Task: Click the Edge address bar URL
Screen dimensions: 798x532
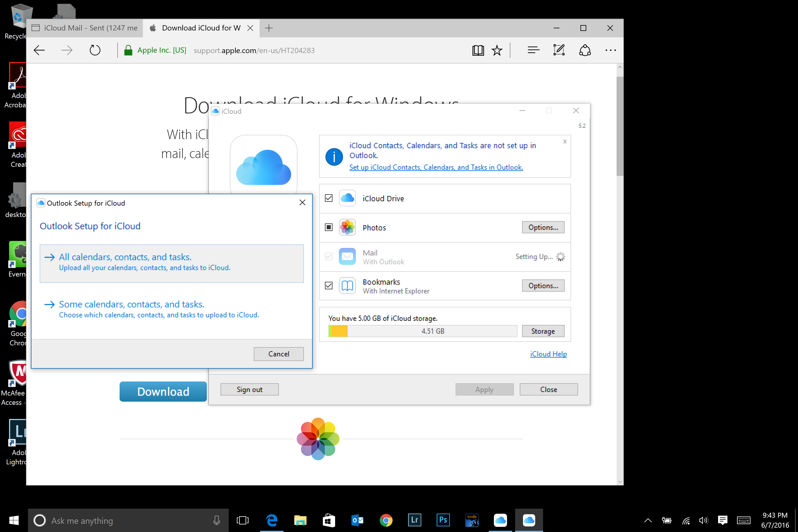Action: [x=254, y=50]
